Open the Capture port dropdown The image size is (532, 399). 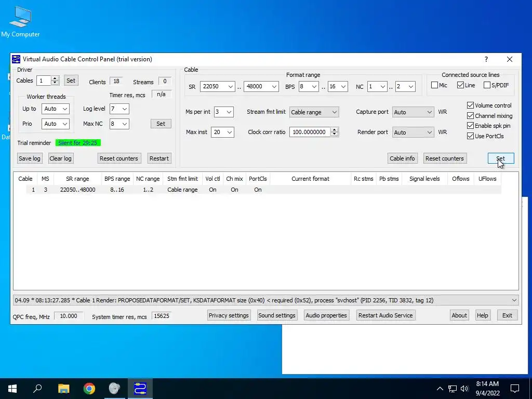(x=413, y=112)
